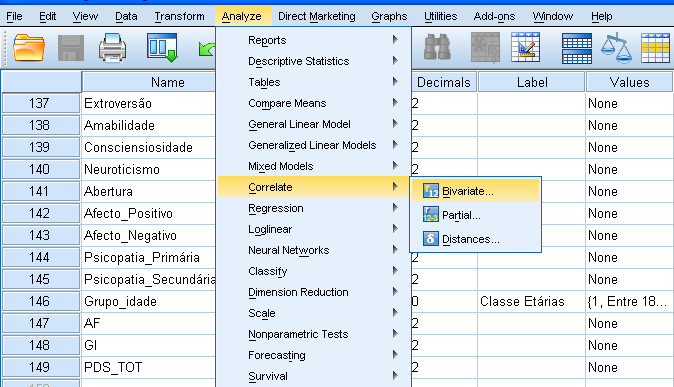Expand the Forecasting submenu

pos(314,355)
